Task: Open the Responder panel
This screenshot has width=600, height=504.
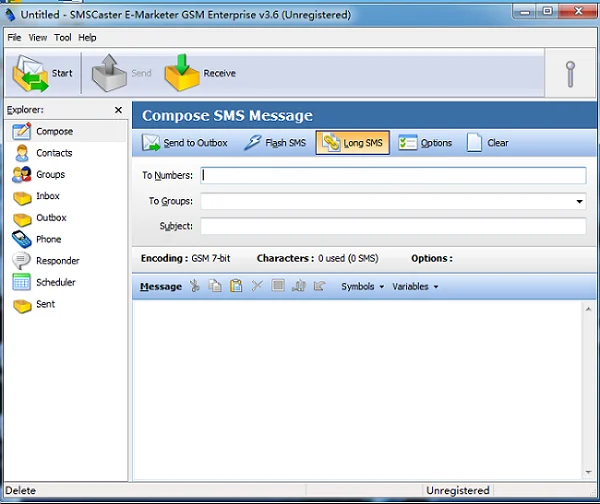Action: (57, 261)
